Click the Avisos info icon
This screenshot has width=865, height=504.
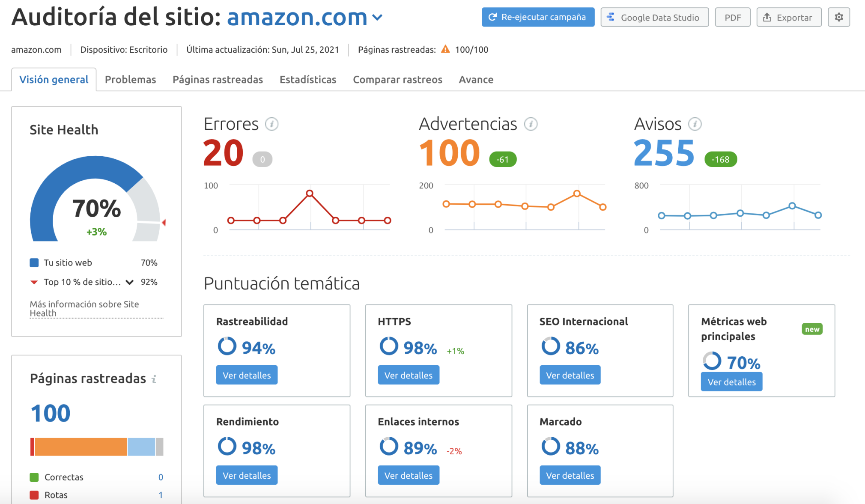(x=695, y=124)
